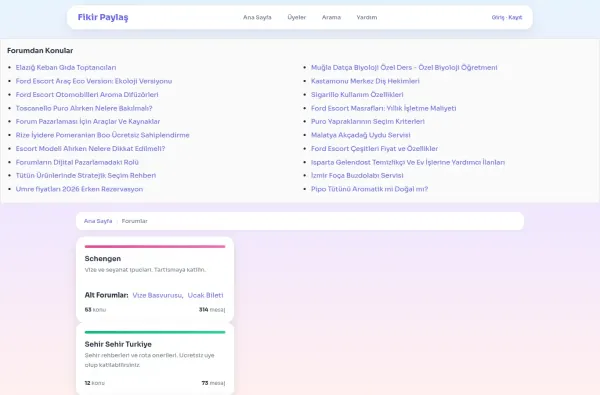This screenshot has height=395, width=600.
Task: Open Isparta Gelendost Temizlikçi ilanları topic
Action: tap(408, 162)
